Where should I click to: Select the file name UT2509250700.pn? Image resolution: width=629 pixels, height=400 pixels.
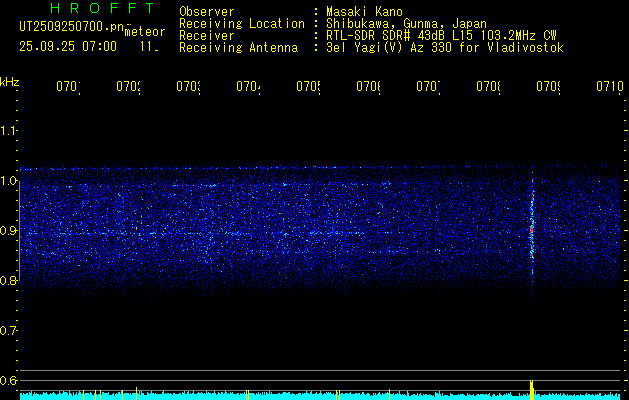point(71,26)
